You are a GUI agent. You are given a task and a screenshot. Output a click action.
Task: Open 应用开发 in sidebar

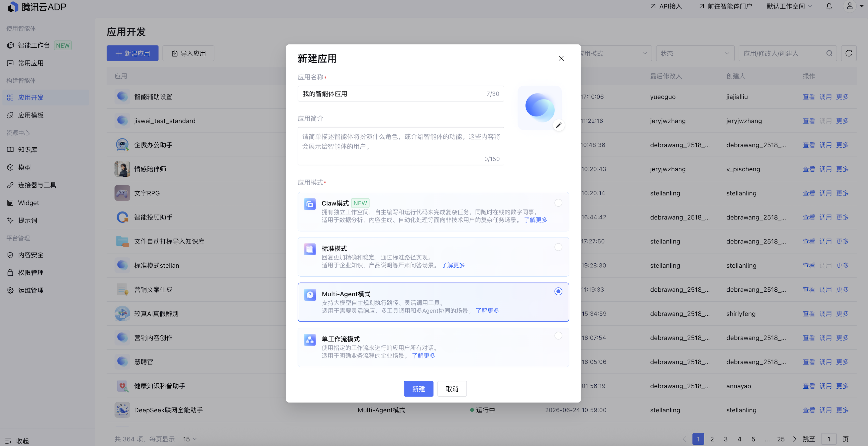point(46,97)
